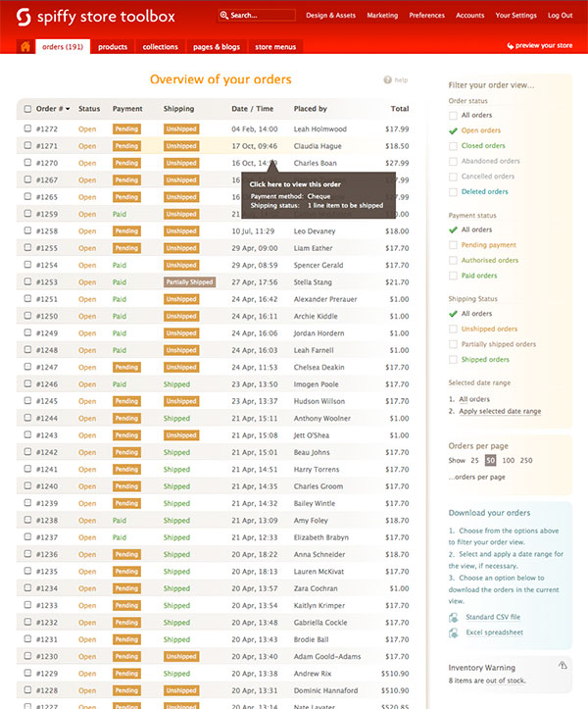588x709 pixels.
Task: Click the Standard CSV file download icon
Action: tap(454, 617)
